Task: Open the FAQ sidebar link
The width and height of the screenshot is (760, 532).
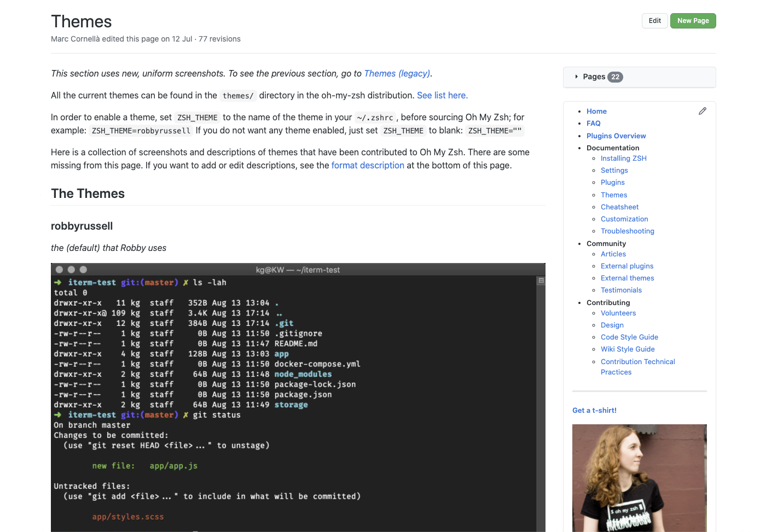Action: click(594, 123)
